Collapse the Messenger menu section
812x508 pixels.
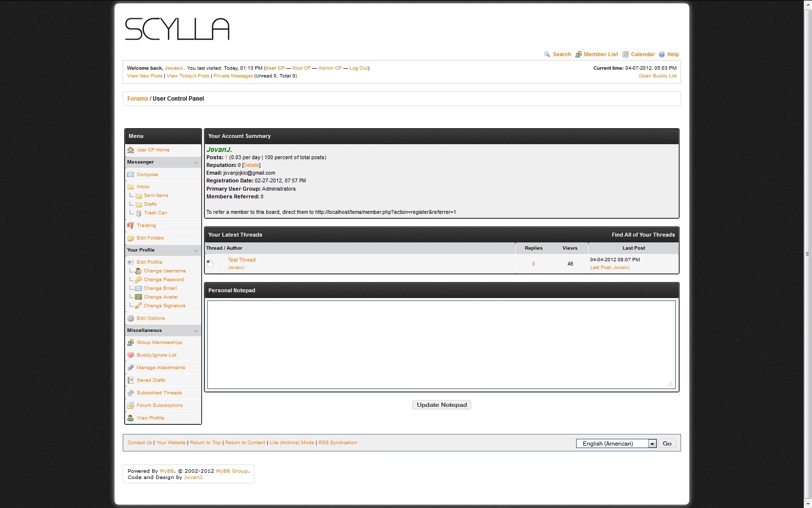click(x=196, y=163)
